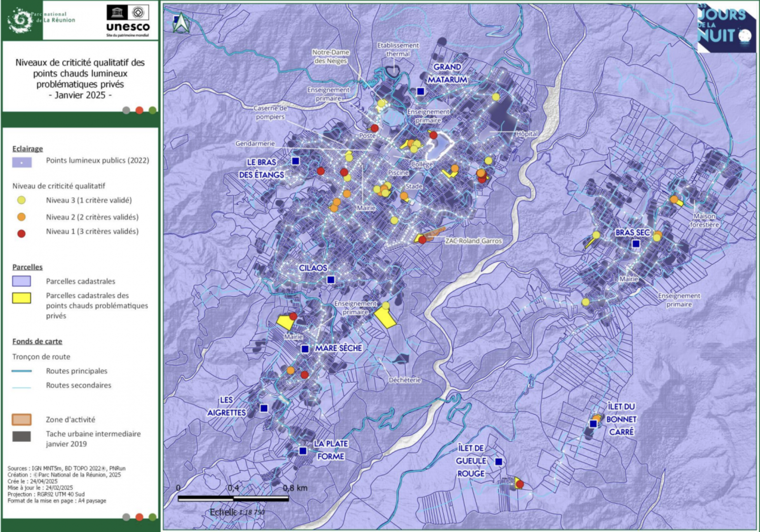Click the underlined Eclairage legend heading
760x532 pixels.
(28, 149)
